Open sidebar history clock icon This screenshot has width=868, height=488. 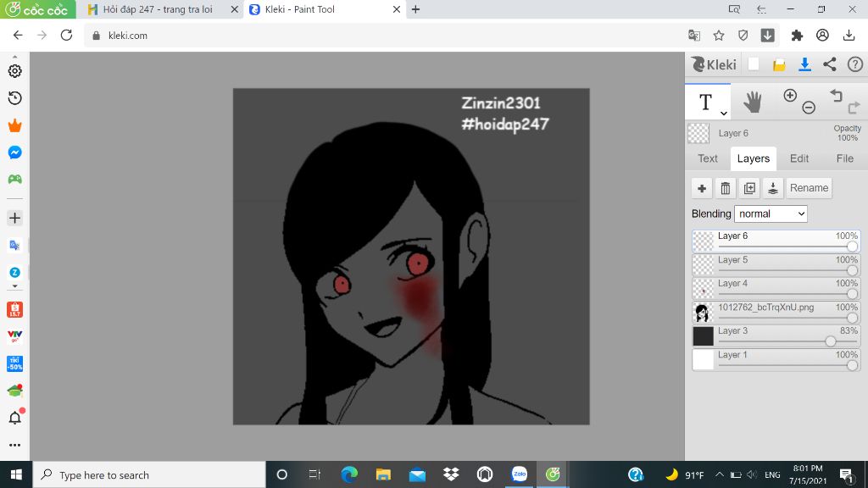click(15, 98)
